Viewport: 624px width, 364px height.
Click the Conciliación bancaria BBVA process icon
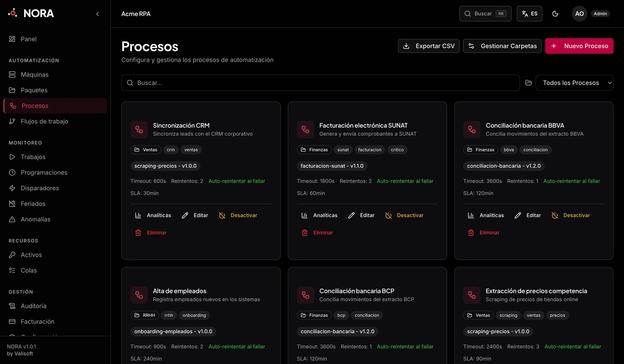[472, 130]
